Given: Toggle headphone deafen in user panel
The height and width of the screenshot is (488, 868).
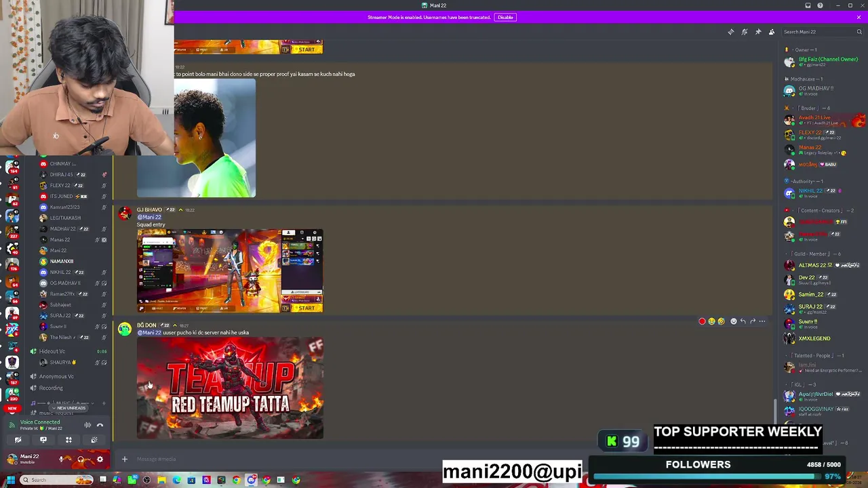Looking at the screenshot, I should [81, 460].
